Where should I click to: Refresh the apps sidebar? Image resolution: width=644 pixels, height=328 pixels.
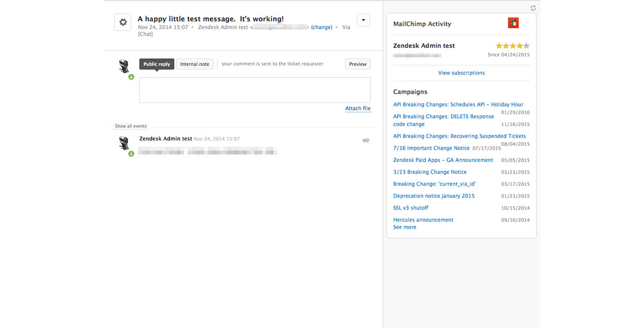pyautogui.click(x=532, y=8)
